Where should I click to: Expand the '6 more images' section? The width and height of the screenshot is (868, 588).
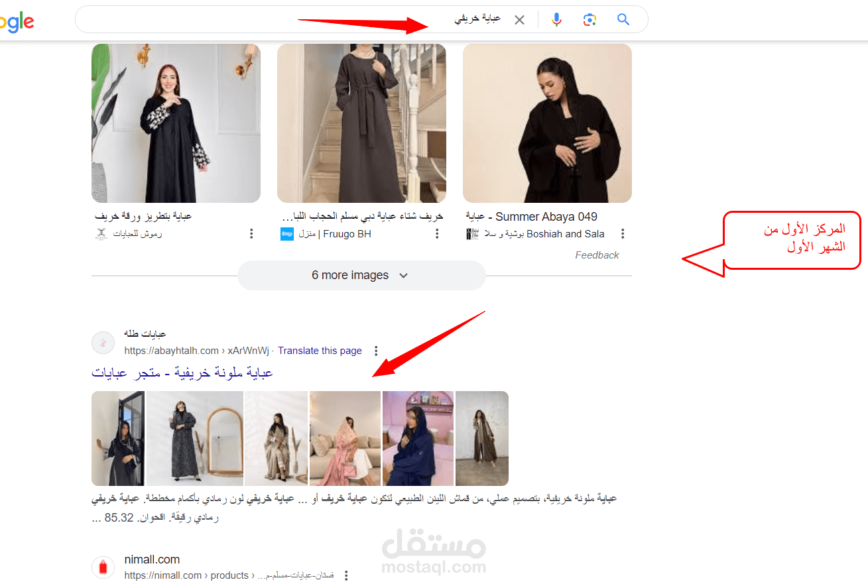361,275
